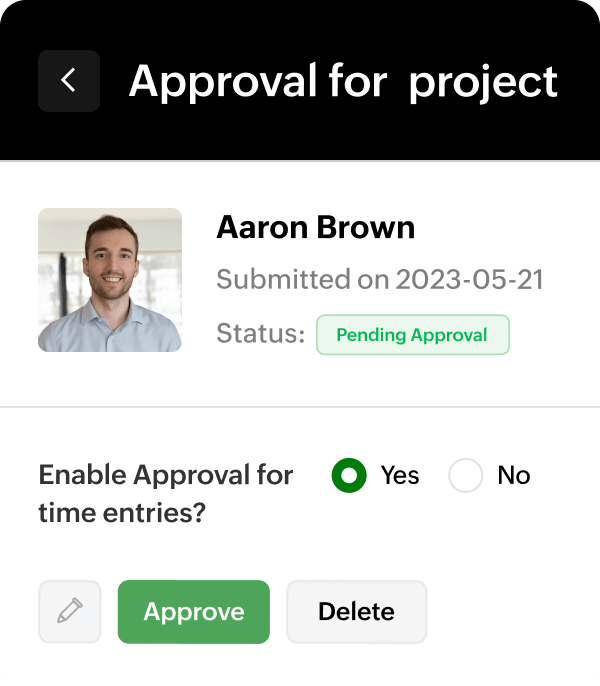This screenshot has width=600, height=686.
Task: Click the word 'project' in the header
Action: pyautogui.click(x=483, y=82)
